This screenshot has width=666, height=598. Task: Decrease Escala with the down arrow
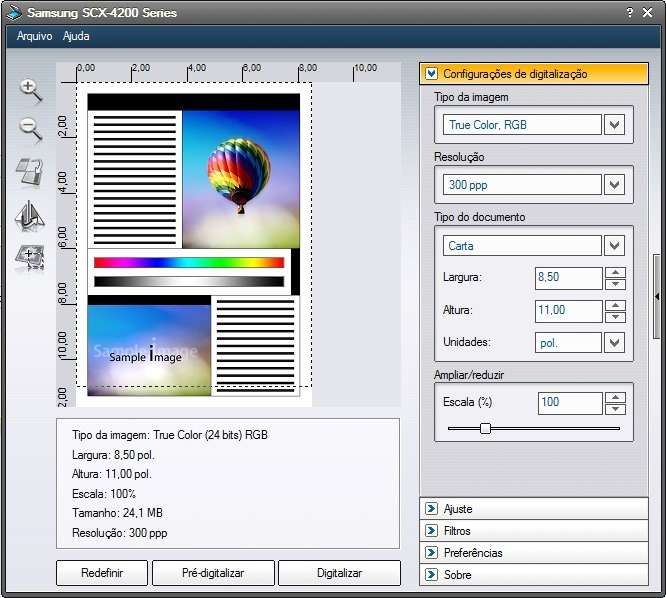coord(615,409)
